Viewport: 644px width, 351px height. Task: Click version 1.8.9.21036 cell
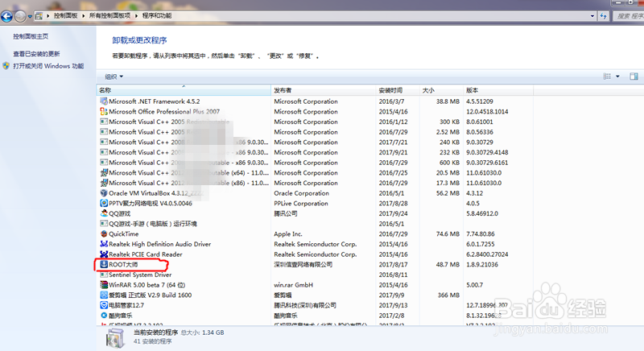tap(482, 265)
